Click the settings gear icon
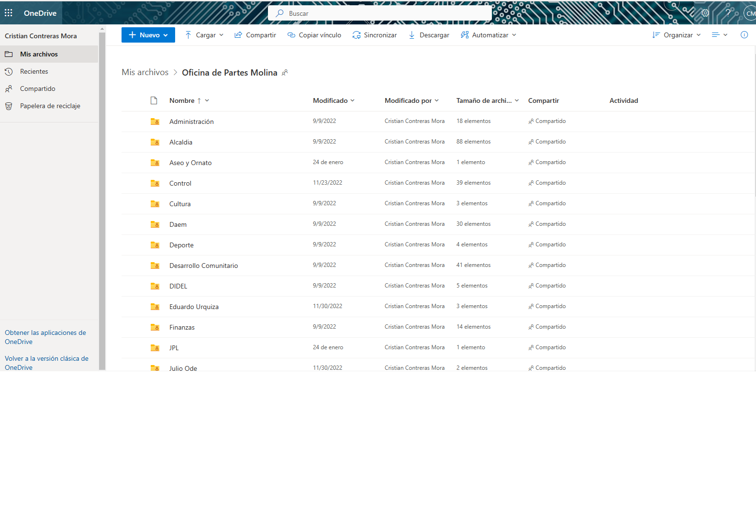This screenshot has width=756, height=532. [x=705, y=13]
